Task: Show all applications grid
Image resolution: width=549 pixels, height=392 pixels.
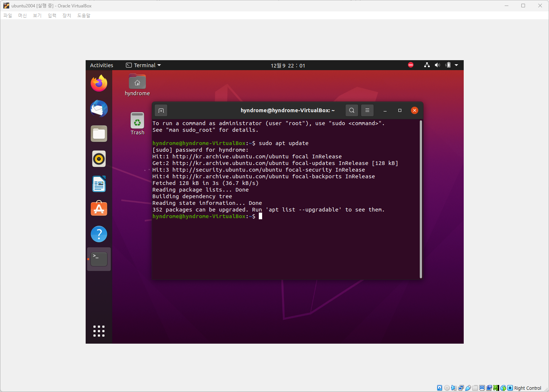Action: (x=99, y=331)
